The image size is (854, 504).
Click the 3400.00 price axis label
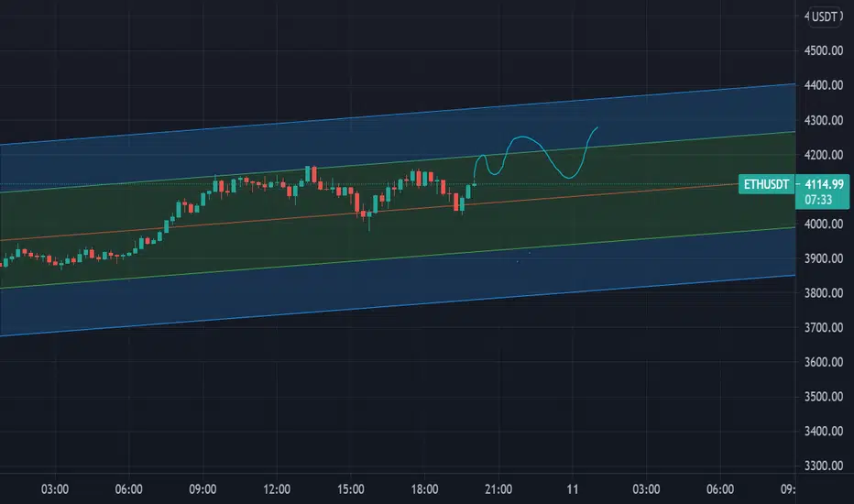(824, 431)
